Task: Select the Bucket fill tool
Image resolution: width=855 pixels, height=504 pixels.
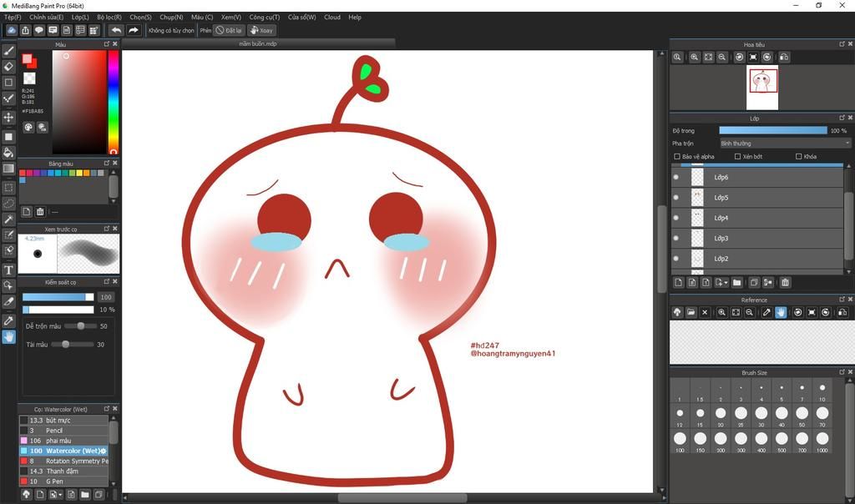Action: coord(8,152)
